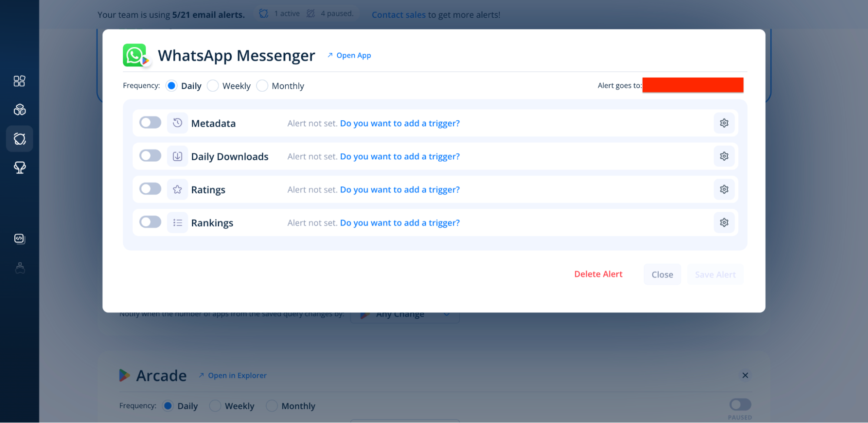Add a trigger for Daily Downloads alert

tap(400, 156)
